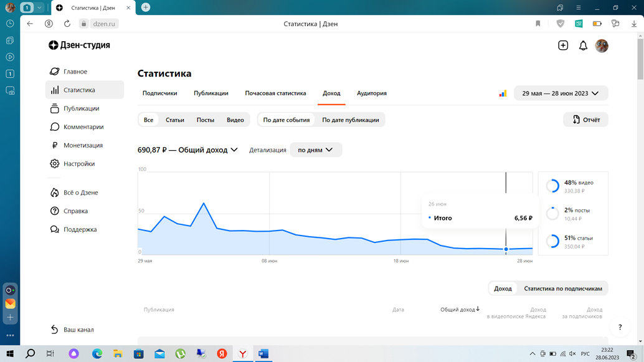
Task: Click 2% посты income ring
Action: 553,214
